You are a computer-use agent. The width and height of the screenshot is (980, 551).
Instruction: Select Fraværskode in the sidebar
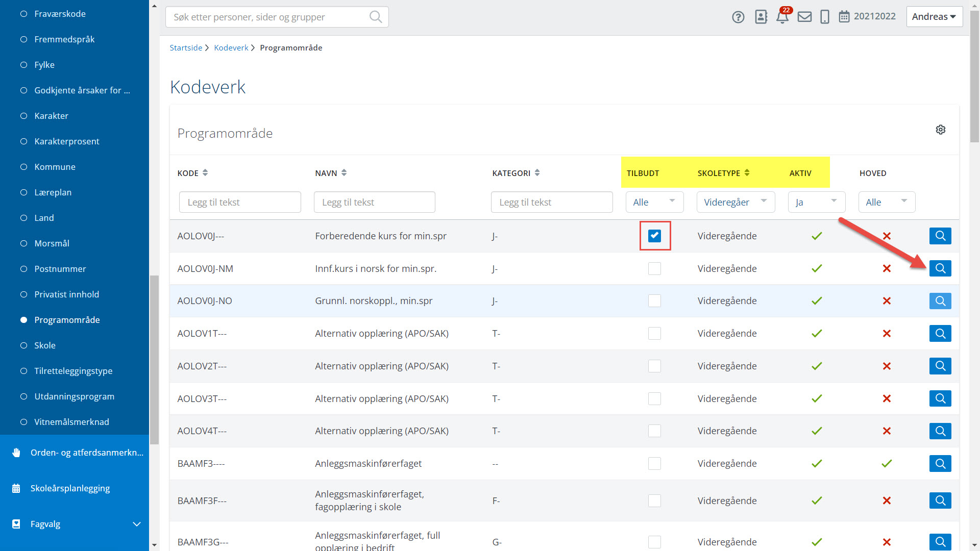(60, 14)
